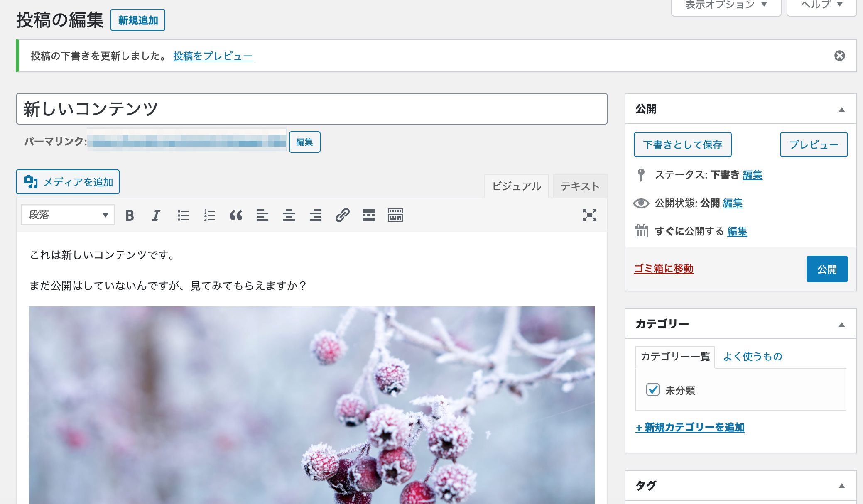This screenshot has width=863, height=504.
Task: Insert a bulleted list
Action: pos(183,215)
